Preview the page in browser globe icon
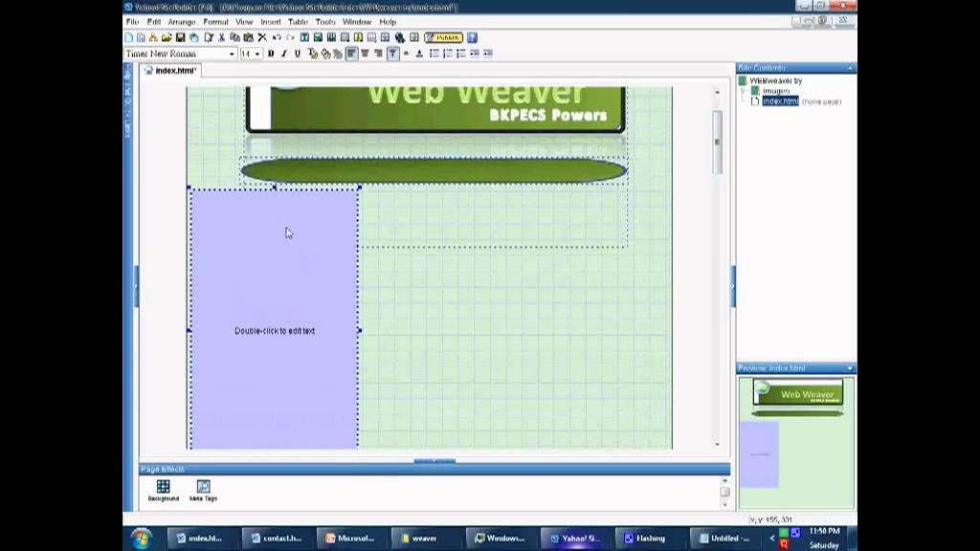This screenshot has height=551, width=980. point(400,37)
